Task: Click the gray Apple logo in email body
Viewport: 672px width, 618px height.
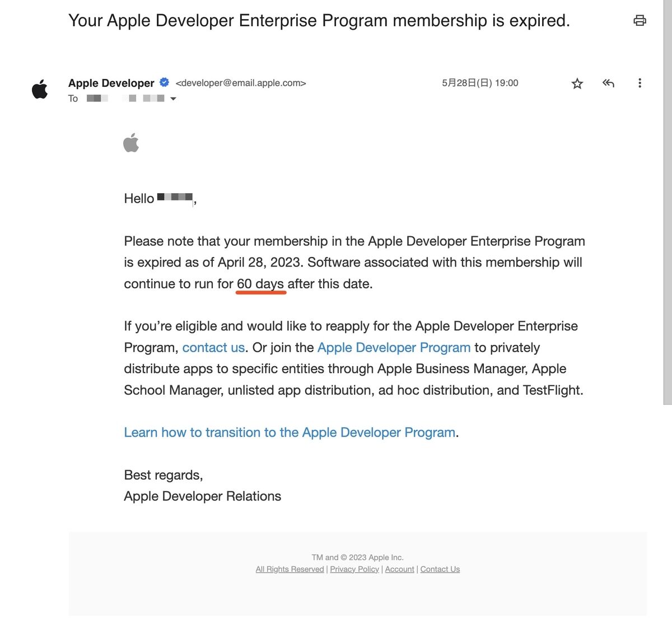Action: click(131, 143)
